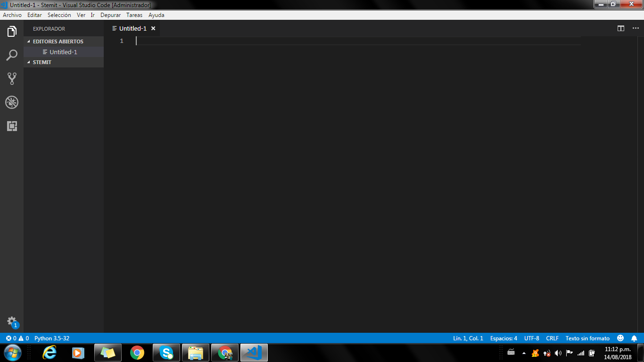The image size is (644, 362).
Task: Open the Debug view in the activity bar
Action: (12, 102)
